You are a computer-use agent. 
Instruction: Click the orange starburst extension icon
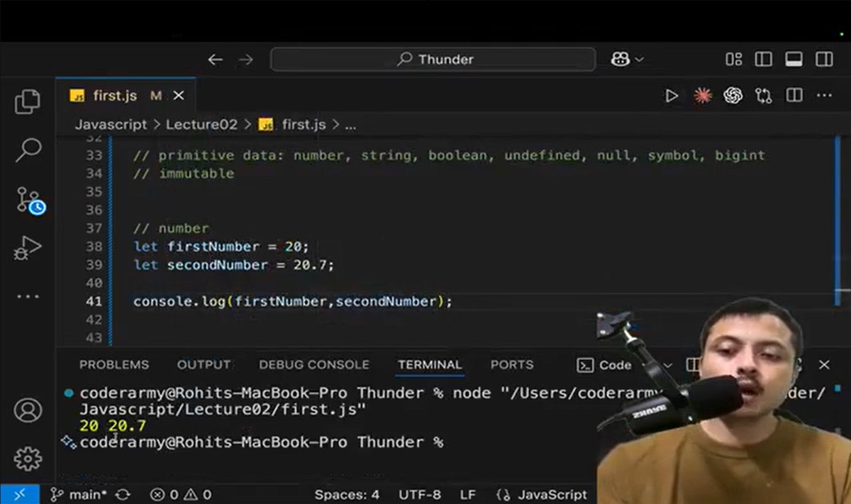702,95
